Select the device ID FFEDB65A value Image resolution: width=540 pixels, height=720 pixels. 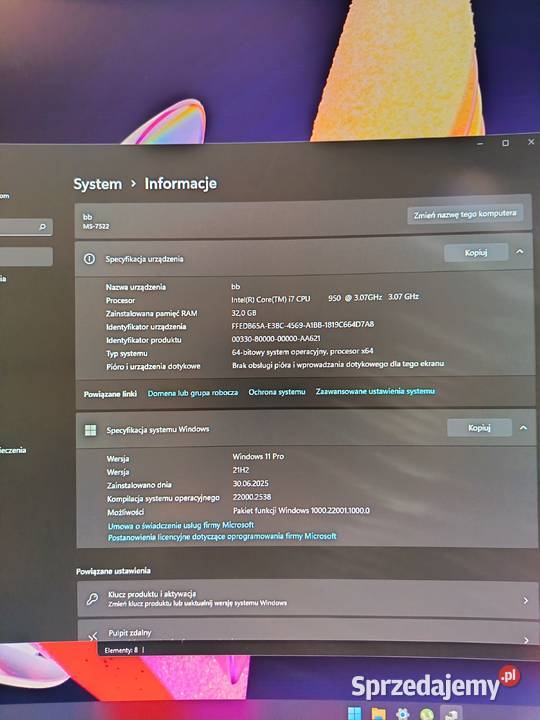click(303, 325)
